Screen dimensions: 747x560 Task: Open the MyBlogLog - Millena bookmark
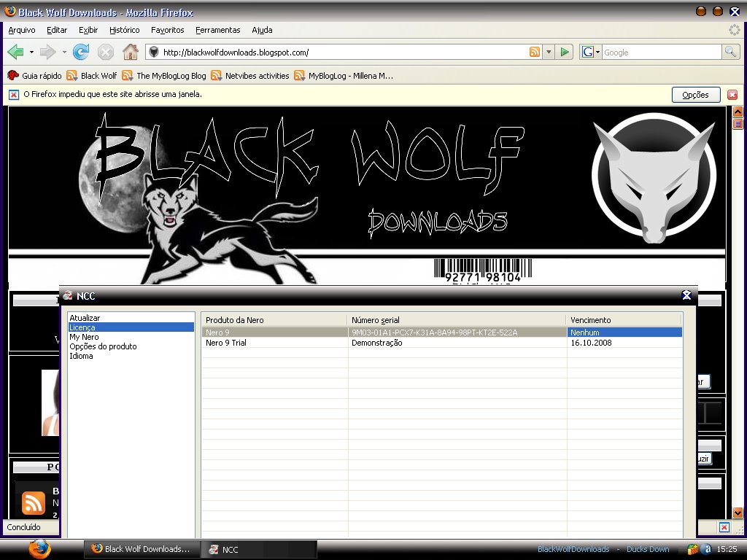(344, 76)
